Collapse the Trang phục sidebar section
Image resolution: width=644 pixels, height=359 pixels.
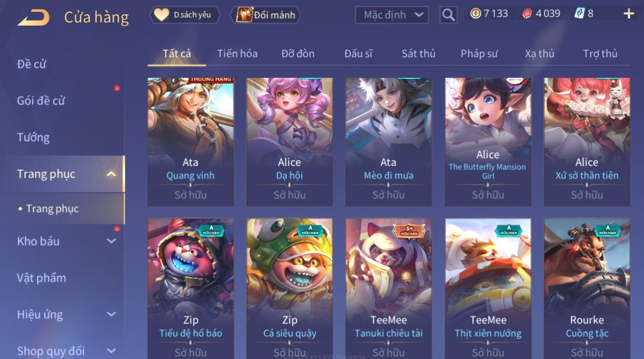pyautogui.click(x=111, y=174)
